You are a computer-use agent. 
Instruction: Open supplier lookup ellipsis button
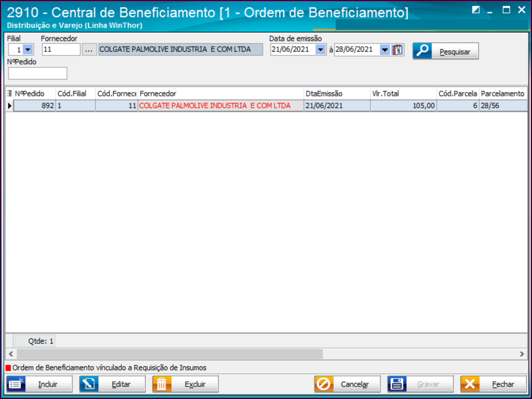(x=89, y=50)
